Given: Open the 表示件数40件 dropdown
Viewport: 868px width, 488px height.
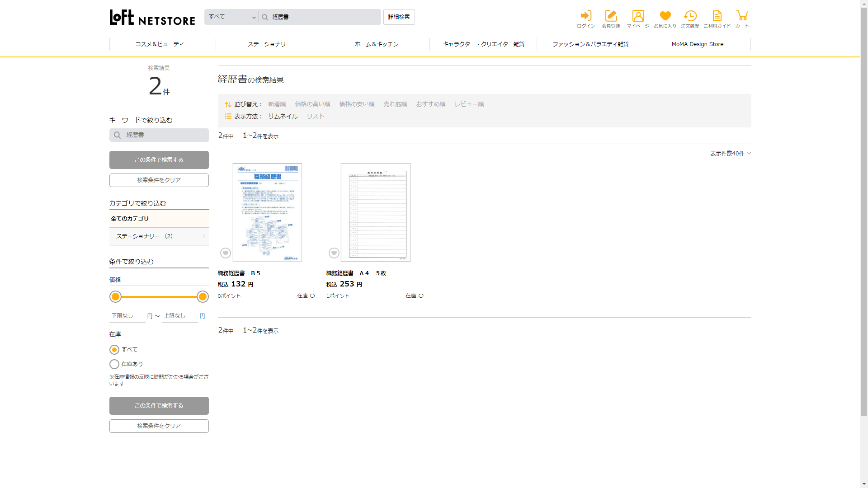Looking at the screenshot, I should pyautogui.click(x=730, y=154).
